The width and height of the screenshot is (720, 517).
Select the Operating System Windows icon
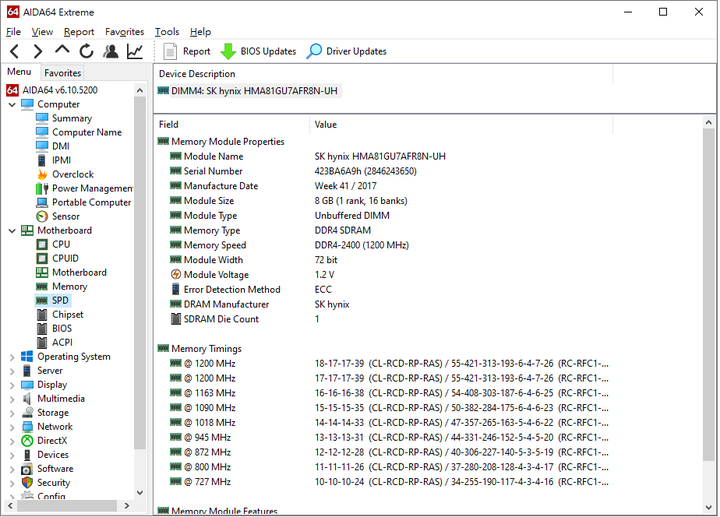coord(27,356)
